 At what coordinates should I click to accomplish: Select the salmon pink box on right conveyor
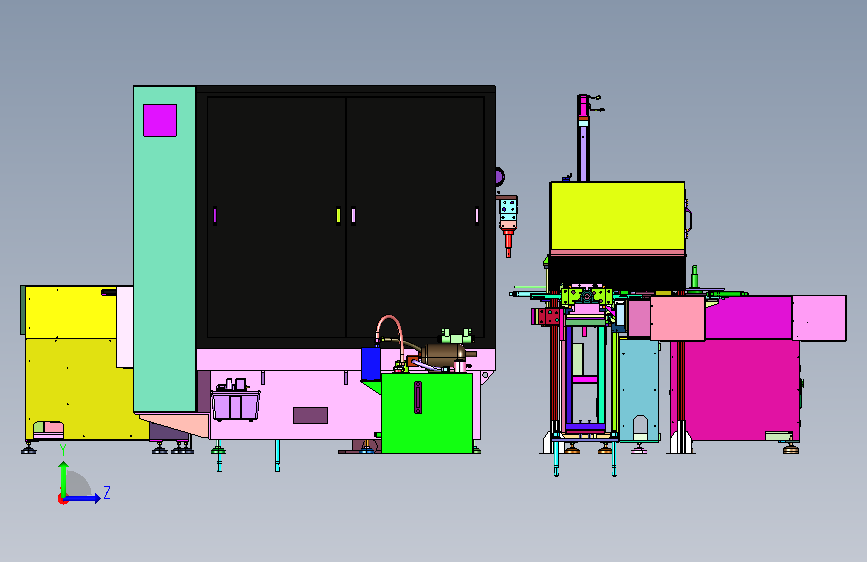677,319
